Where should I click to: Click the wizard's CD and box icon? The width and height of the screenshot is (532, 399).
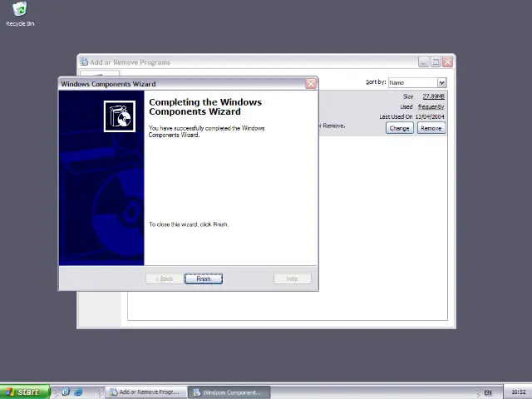[120, 116]
